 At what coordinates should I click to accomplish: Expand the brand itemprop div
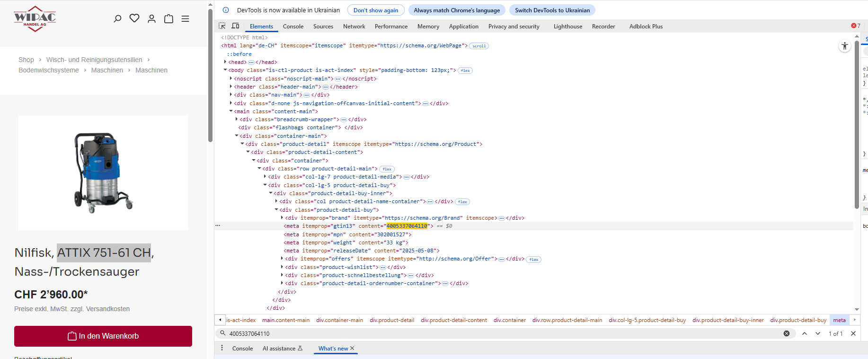pyautogui.click(x=282, y=218)
